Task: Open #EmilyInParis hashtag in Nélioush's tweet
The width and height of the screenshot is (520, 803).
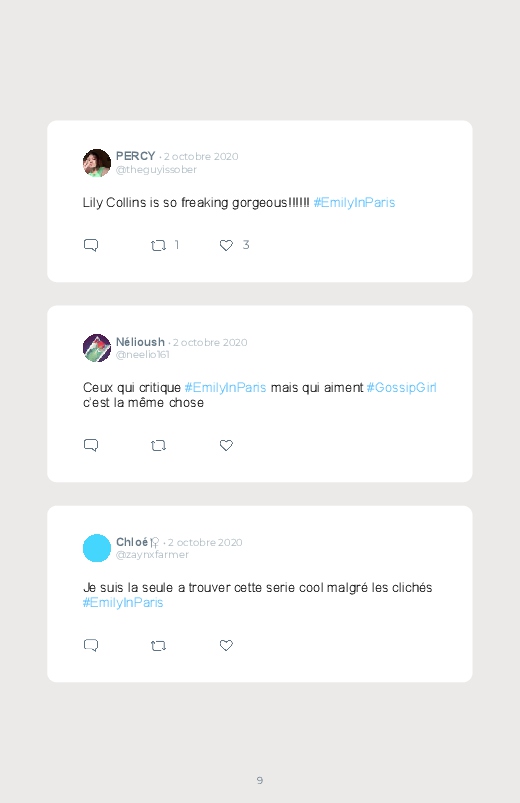Action: tap(225, 388)
